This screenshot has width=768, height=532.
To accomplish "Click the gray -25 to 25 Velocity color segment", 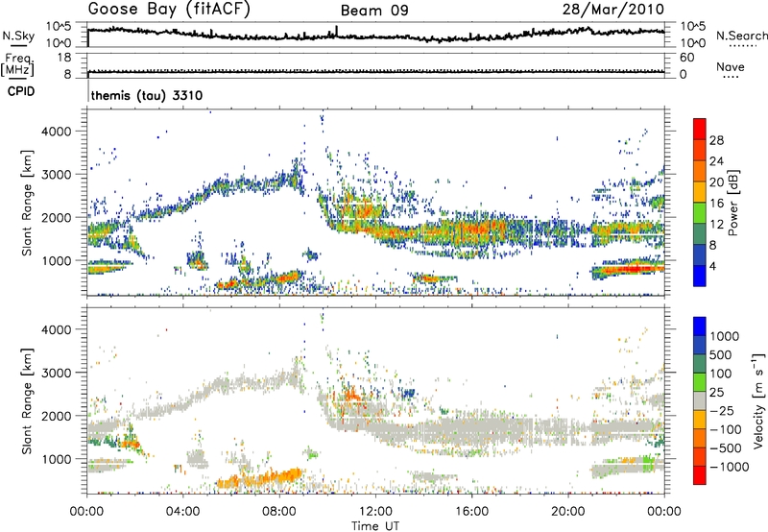I will (x=700, y=400).
